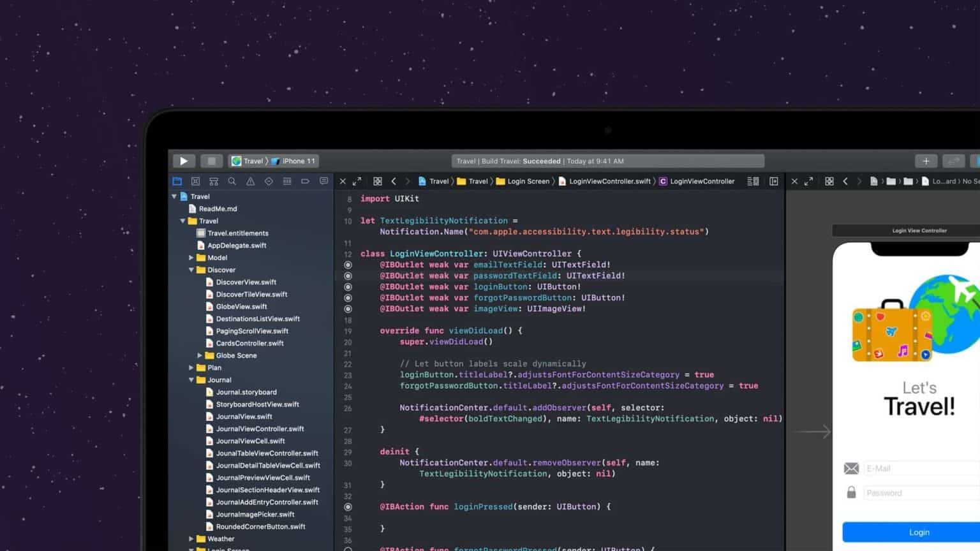Toggle editor options next to LoginViewController

pyautogui.click(x=753, y=182)
